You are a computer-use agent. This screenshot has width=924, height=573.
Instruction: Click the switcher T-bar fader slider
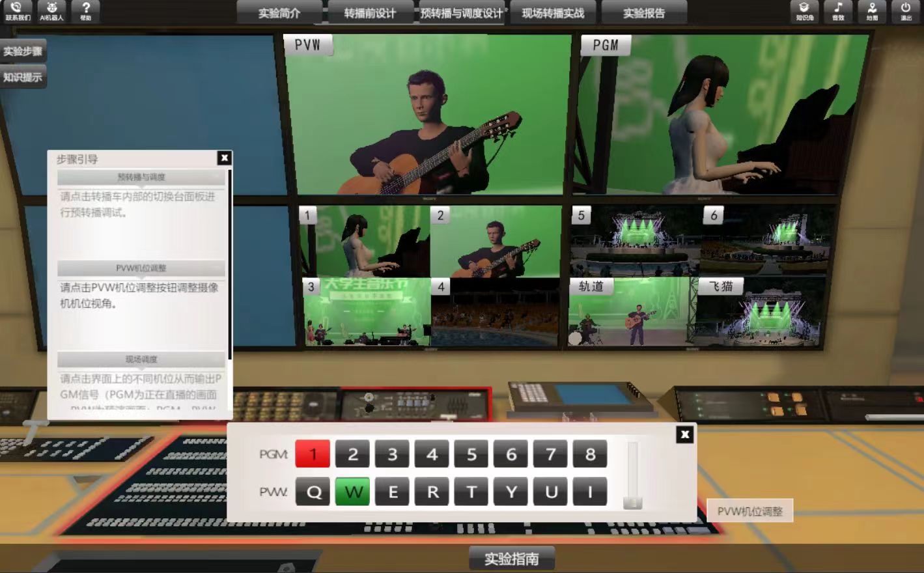click(632, 502)
